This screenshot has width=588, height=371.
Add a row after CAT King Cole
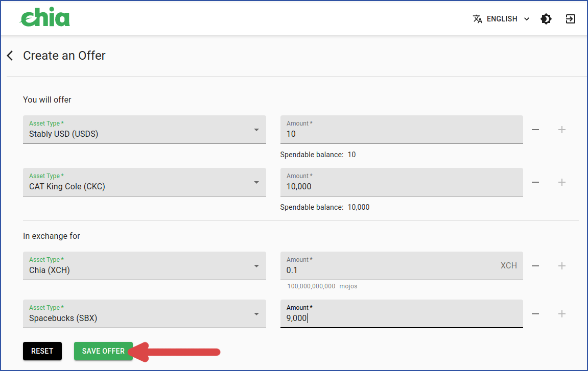pos(562,182)
